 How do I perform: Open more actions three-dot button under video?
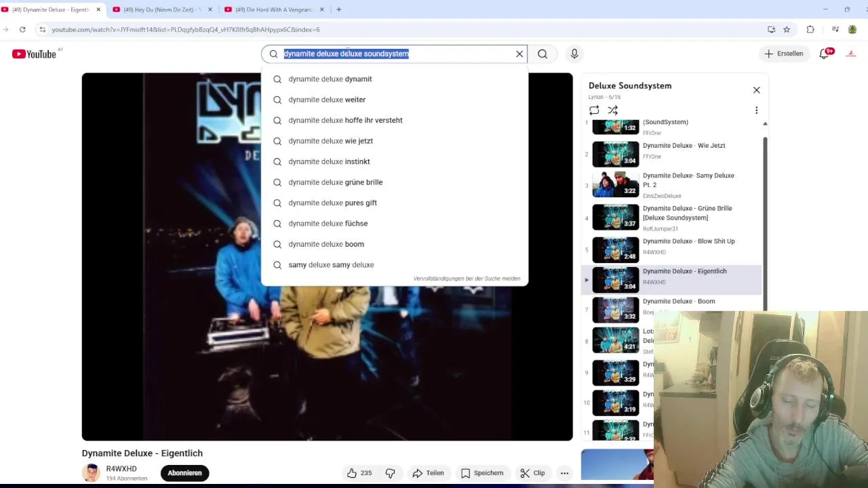(564, 473)
